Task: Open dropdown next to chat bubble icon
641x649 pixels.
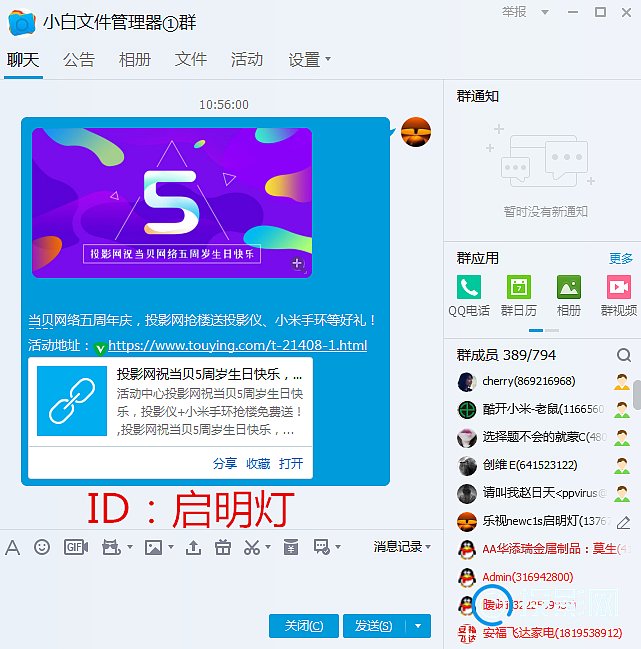Action: pyautogui.click(x=338, y=547)
